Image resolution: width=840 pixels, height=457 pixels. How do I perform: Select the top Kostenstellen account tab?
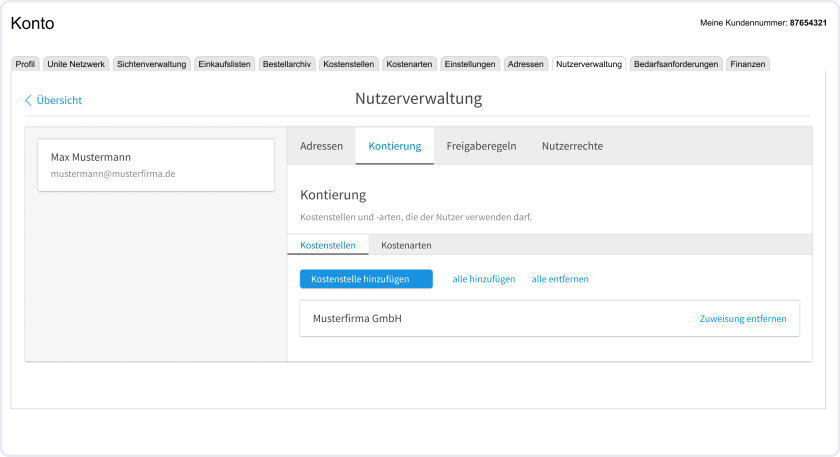(349, 64)
